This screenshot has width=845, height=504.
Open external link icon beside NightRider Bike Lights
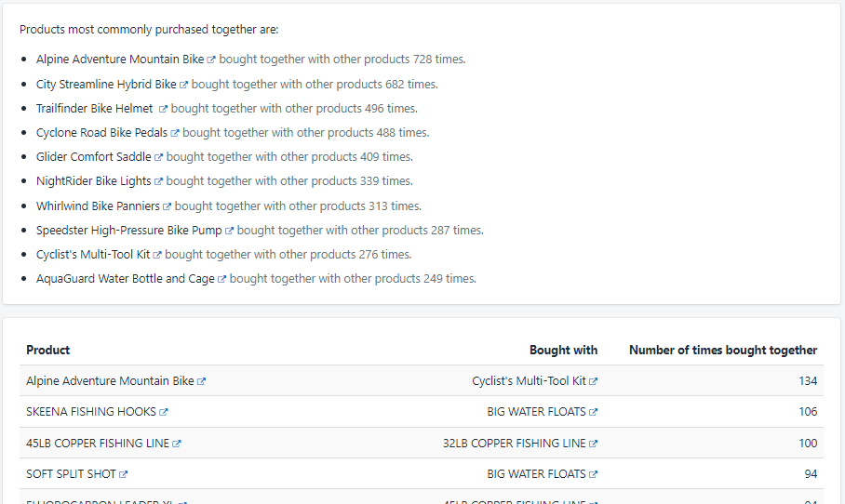(158, 181)
